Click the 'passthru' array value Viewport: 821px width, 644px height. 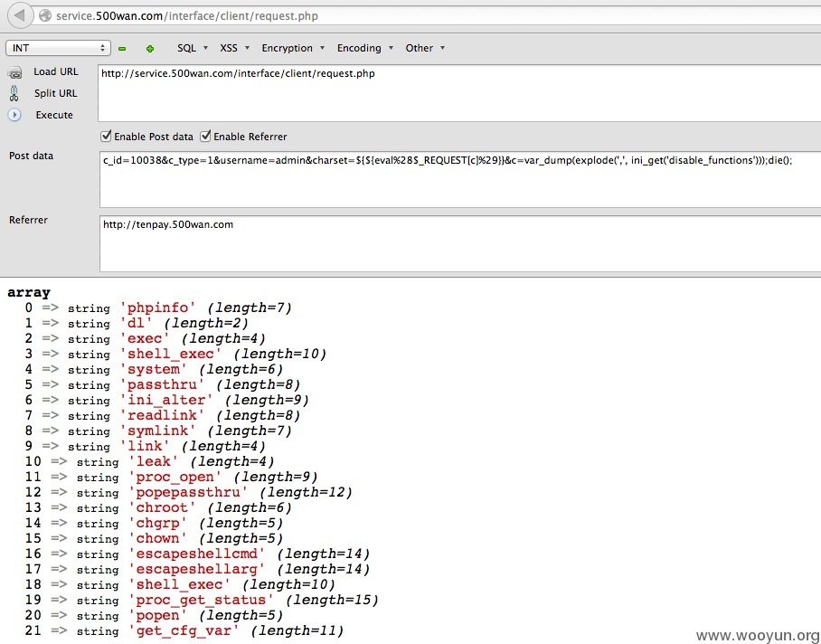click(x=162, y=384)
